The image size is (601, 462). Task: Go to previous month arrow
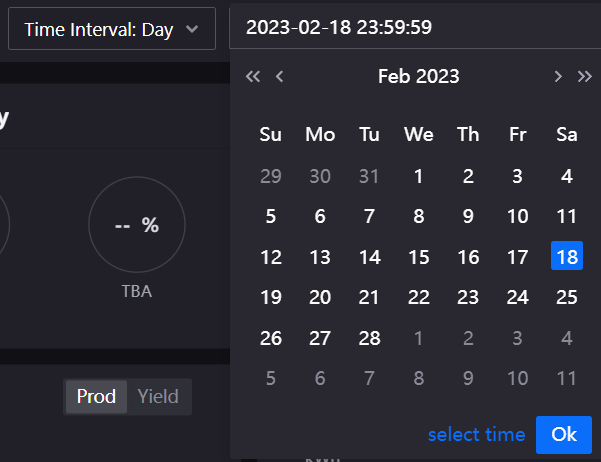(x=280, y=76)
